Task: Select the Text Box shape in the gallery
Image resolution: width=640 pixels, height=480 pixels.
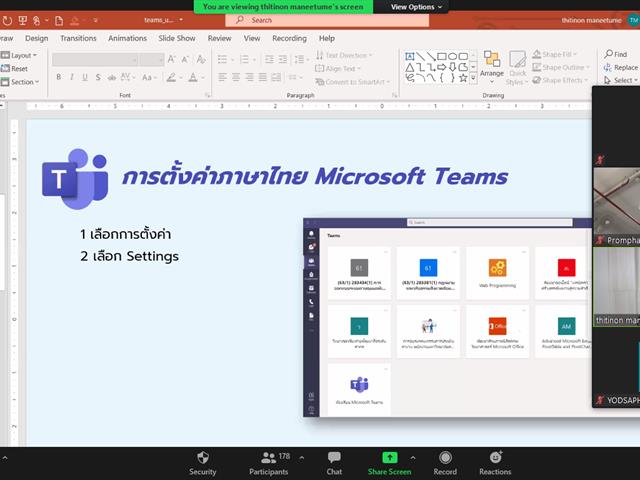Action: [410, 56]
